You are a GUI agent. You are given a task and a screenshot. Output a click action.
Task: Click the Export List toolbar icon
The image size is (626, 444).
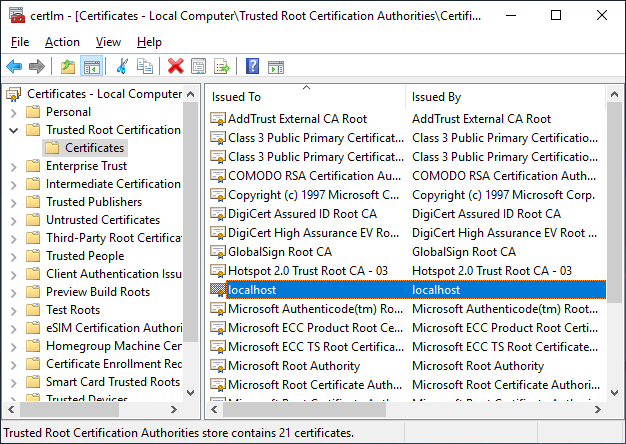coord(222,66)
